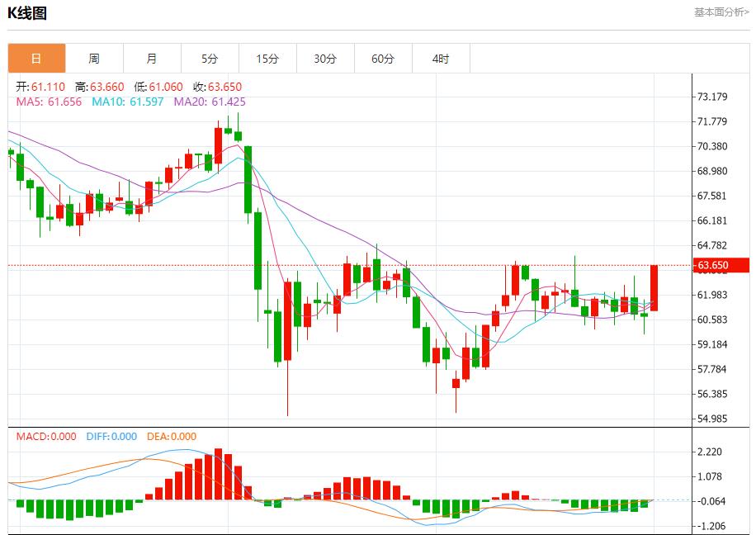
Task: Switch to the 4时 four-hour tab
Action: coord(440,58)
